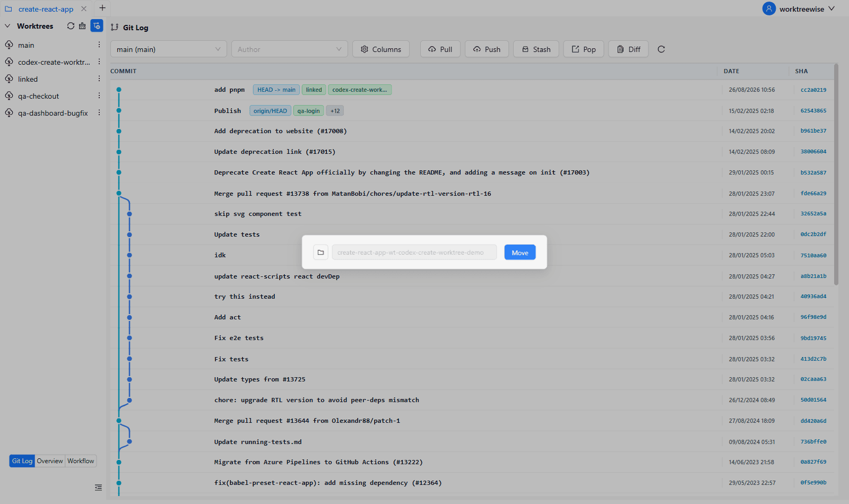Refresh the worktrees list

coord(71,26)
